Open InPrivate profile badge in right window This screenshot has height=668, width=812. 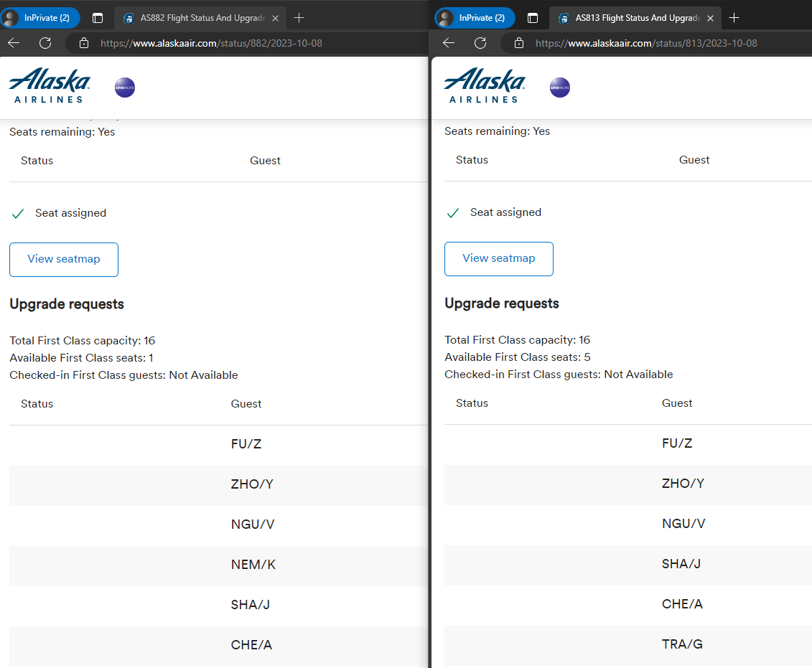click(475, 18)
